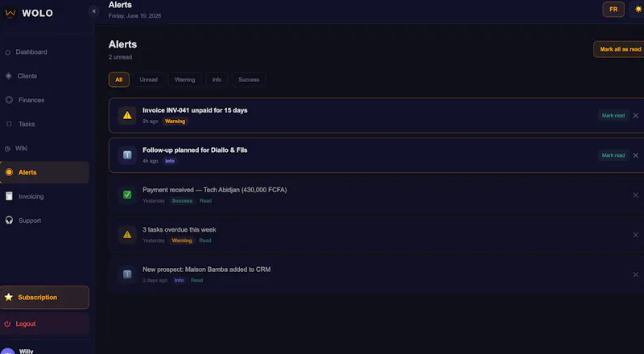Click the Info badge under Diallo & Fils
644x354 pixels.
pos(170,161)
